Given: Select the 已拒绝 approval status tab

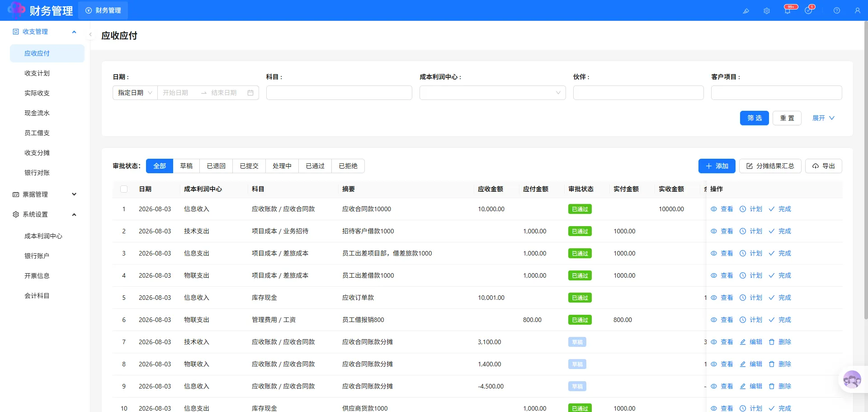Looking at the screenshot, I should point(348,166).
